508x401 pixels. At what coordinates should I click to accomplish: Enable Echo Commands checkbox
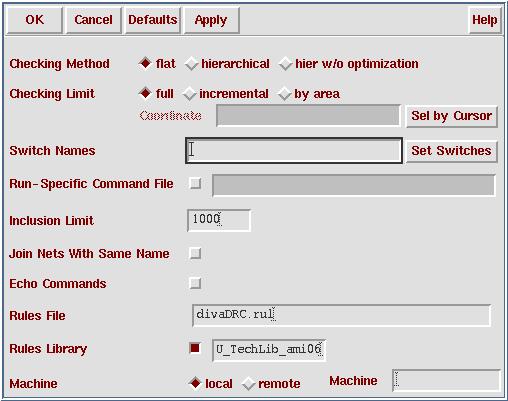pyautogui.click(x=195, y=283)
